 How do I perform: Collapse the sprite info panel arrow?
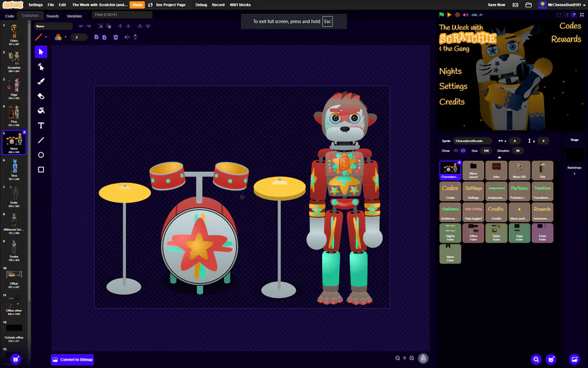pos(500,157)
